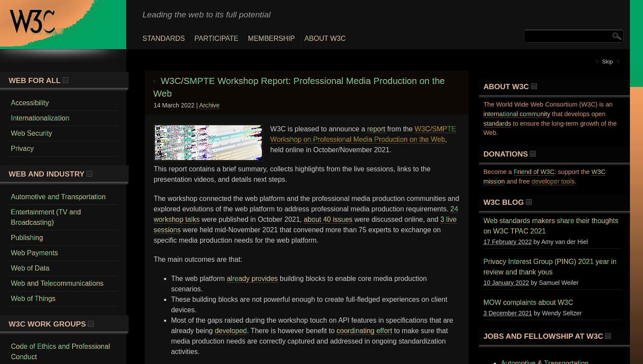Open the Standards menu

pyautogui.click(x=164, y=39)
